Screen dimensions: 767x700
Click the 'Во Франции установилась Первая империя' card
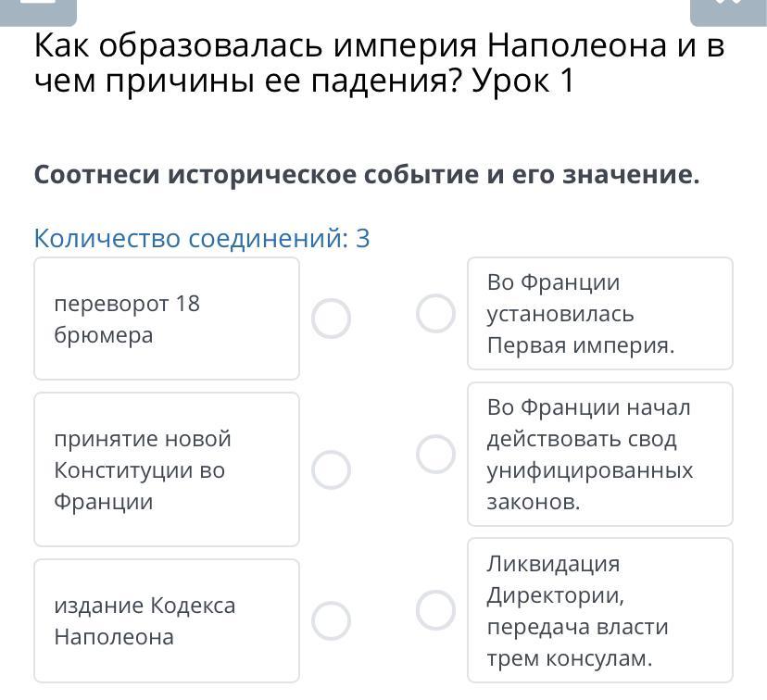[x=599, y=314]
